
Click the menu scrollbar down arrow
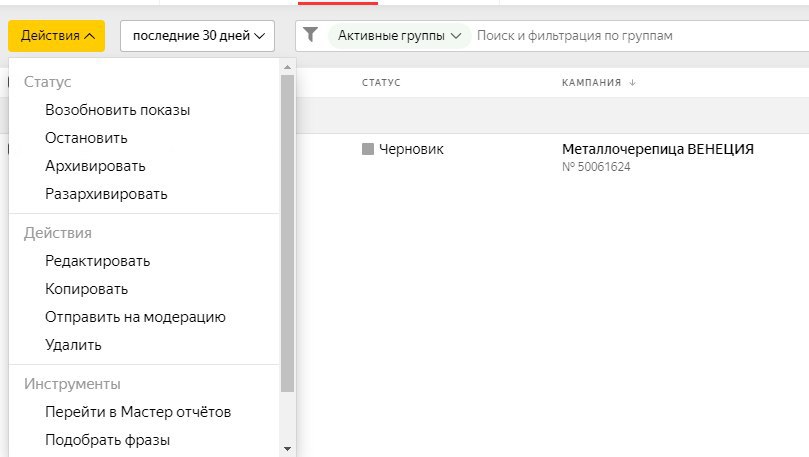[287, 449]
